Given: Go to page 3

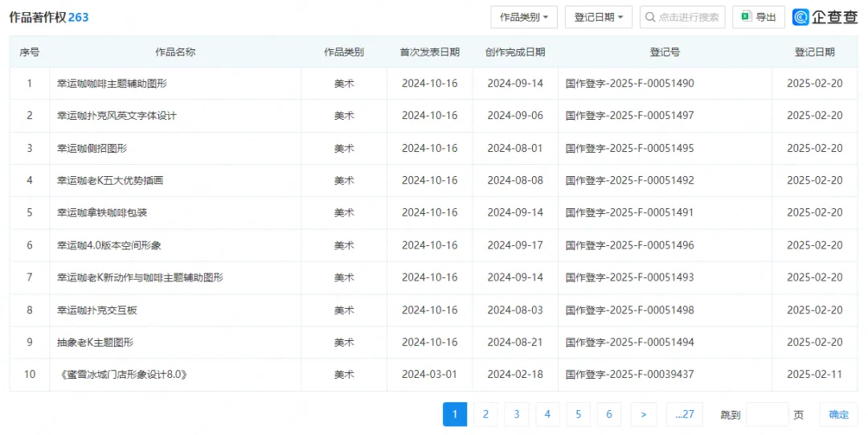Looking at the screenshot, I should (517, 414).
